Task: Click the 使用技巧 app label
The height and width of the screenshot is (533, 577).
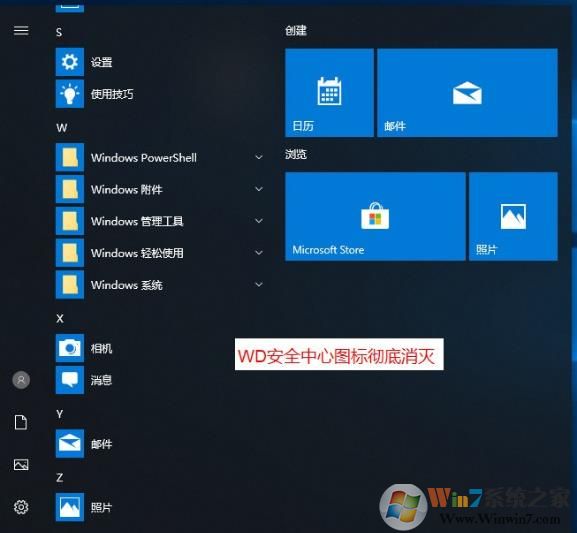Action: pyautogui.click(x=112, y=94)
